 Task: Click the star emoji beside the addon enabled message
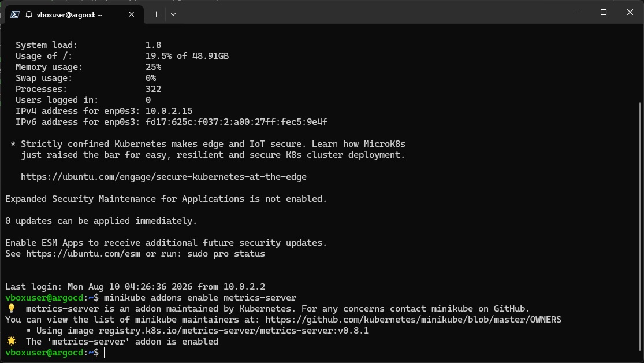click(11, 341)
